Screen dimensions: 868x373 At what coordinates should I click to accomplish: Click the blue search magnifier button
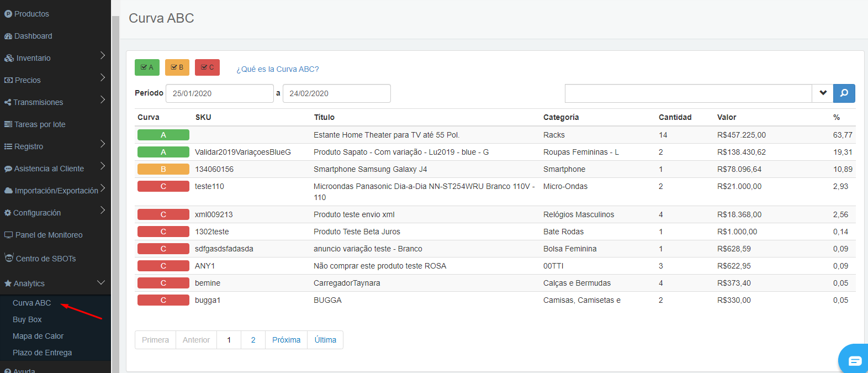click(844, 93)
